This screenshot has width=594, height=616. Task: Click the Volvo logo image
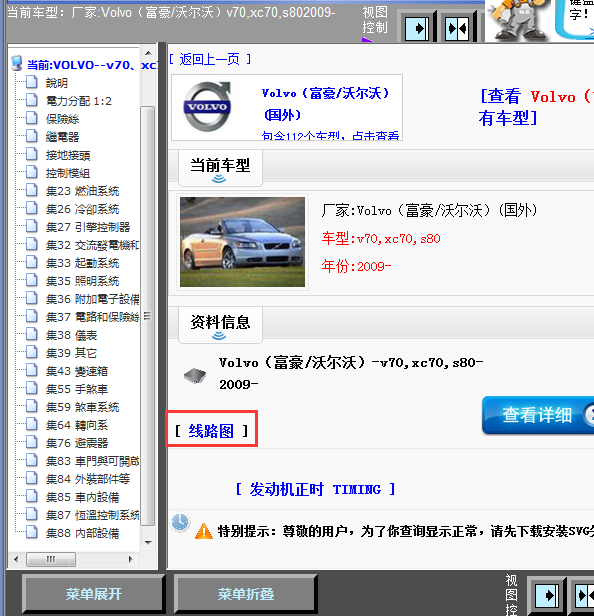207,106
